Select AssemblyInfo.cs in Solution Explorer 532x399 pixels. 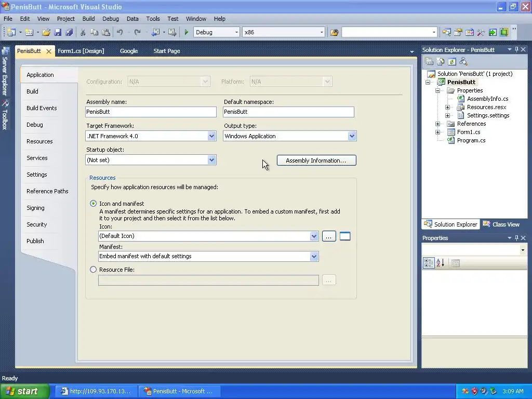[x=487, y=99]
